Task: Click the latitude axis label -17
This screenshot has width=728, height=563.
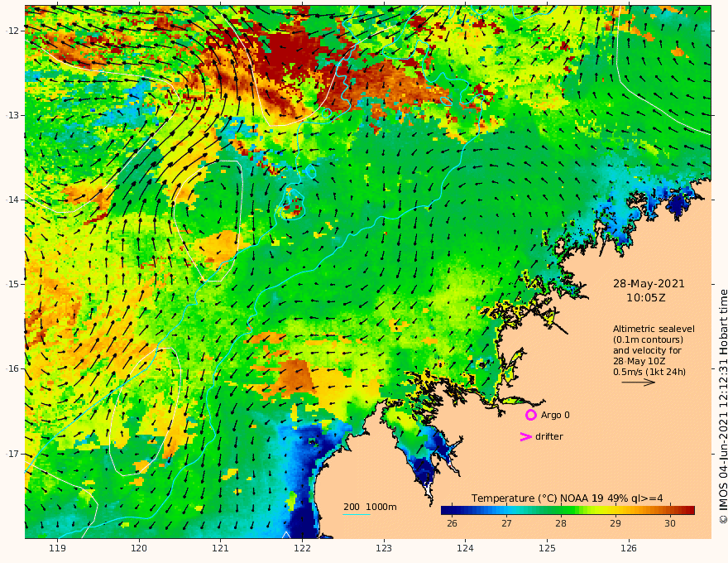Action: (x=12, y=454)
